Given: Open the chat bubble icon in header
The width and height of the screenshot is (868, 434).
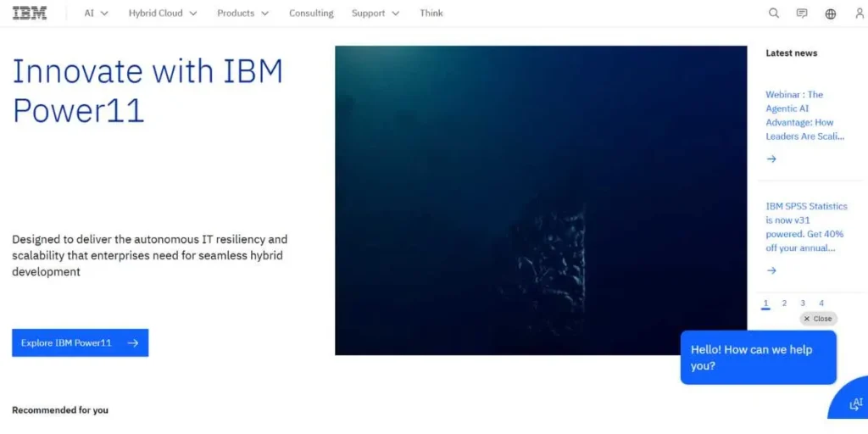Looking at the screenshot, I should coord(802,14).
